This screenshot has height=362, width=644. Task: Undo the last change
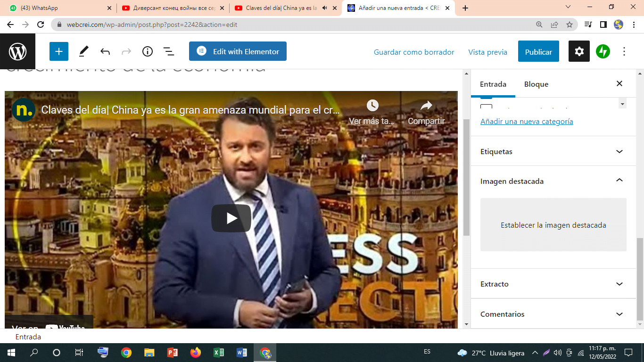click(105, 51)
